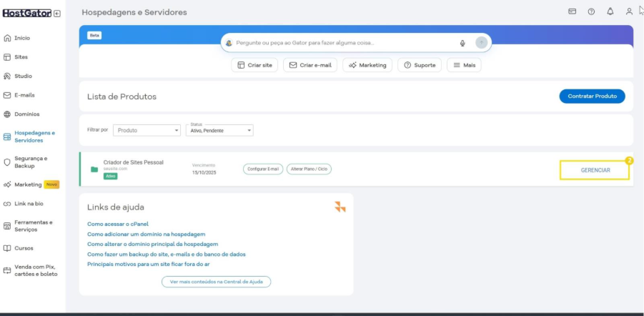Open E-mails section in sidebar
The image size is (644, 316).
point(24,95)
